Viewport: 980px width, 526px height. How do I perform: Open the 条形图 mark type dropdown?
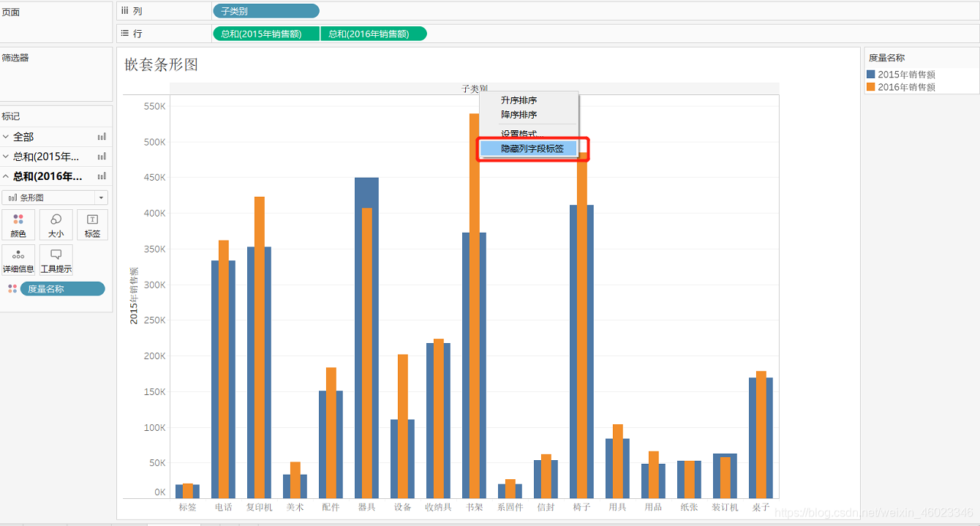(55, 198)
